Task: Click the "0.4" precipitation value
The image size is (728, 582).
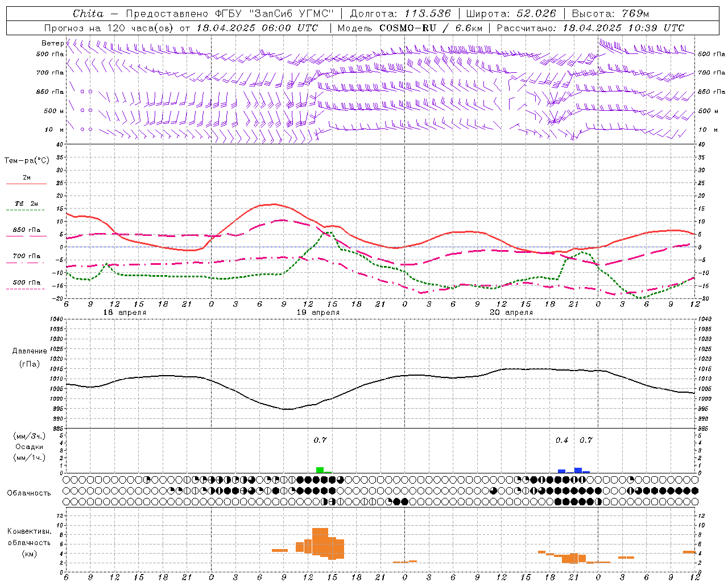Action: 562,440
